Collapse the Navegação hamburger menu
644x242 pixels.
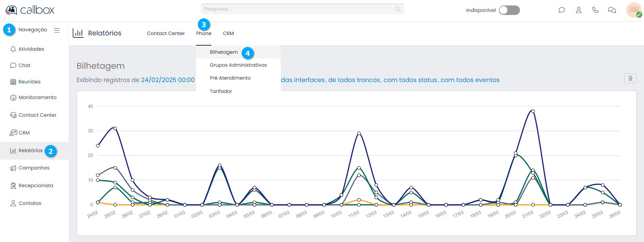(57, 30)
